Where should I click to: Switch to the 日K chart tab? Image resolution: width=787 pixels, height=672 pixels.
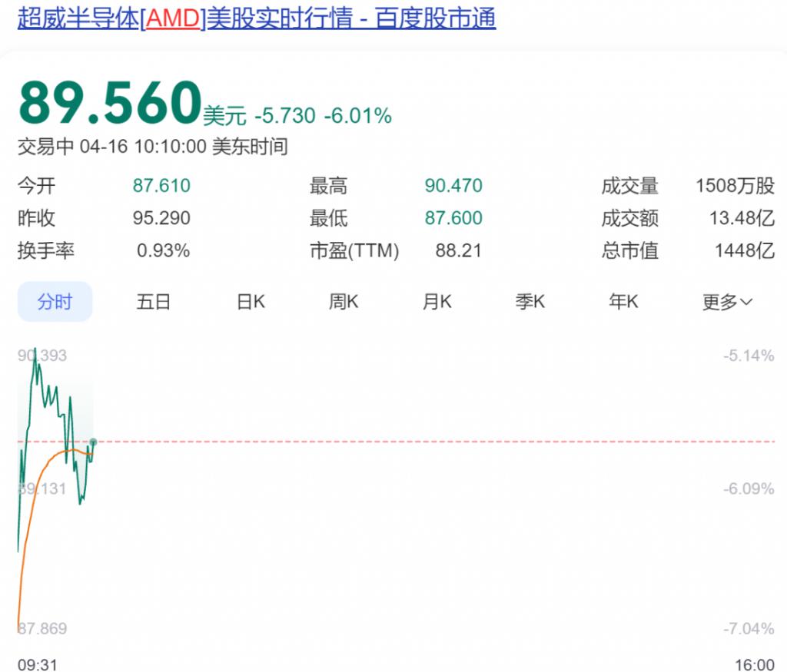click(x=251, y=302)
